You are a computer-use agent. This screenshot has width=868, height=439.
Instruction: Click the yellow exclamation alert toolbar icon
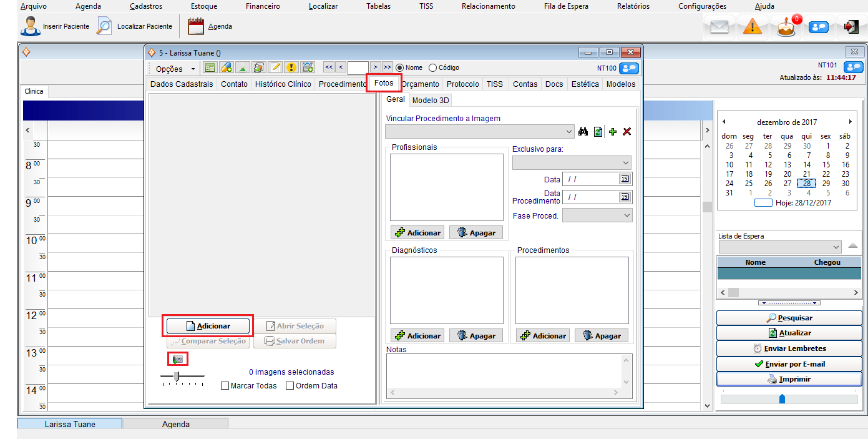point(291,67)
